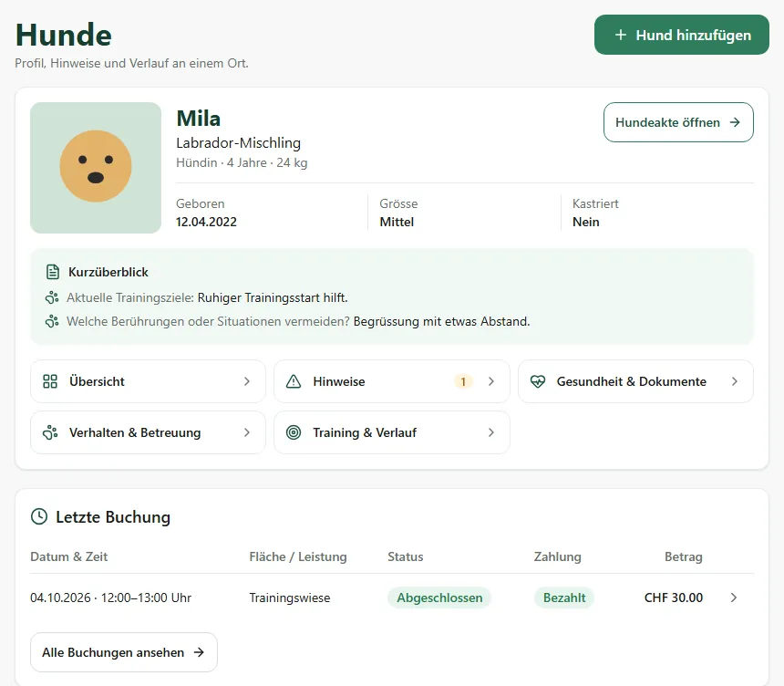Viewport: 784px width, 686px height.
Task: Click the Hunde page heading
Action: (x=64, y=35)
